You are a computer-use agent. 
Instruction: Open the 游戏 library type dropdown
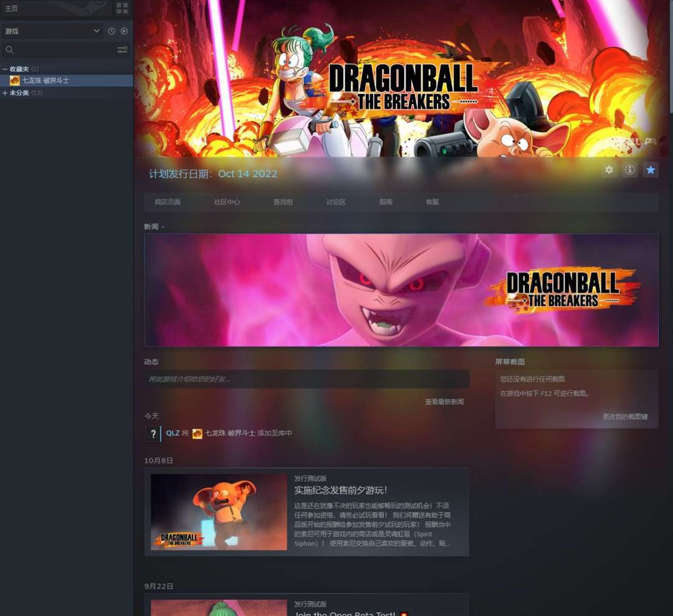(x=52, y=31)
